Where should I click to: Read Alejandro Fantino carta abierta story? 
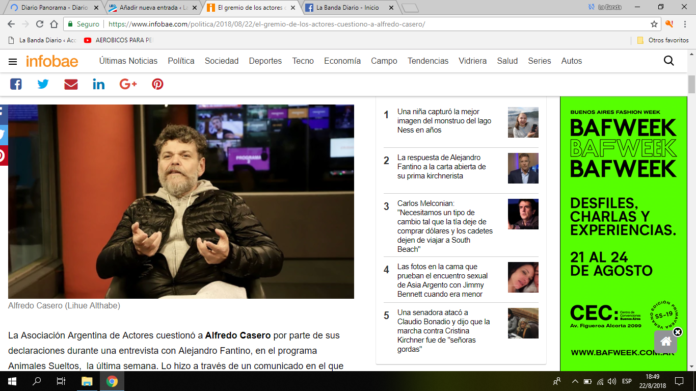442,166
